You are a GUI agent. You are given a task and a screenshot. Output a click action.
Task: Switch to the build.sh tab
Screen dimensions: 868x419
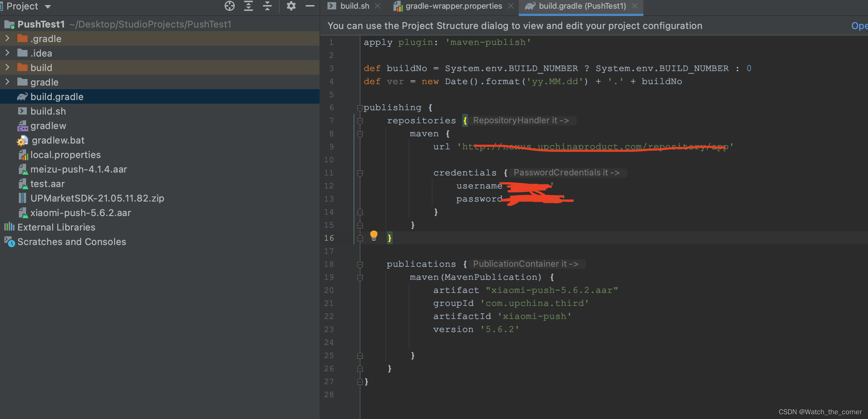pos(354,6)
